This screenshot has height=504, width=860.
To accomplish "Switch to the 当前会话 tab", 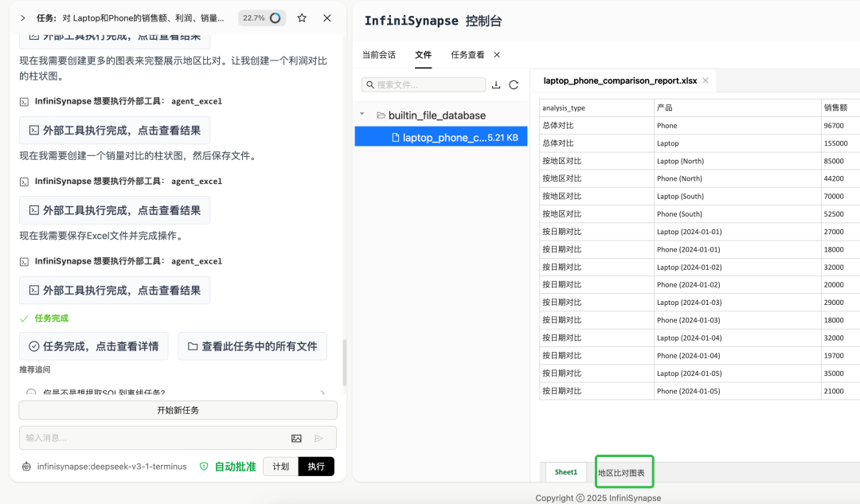I will (379, 55).
